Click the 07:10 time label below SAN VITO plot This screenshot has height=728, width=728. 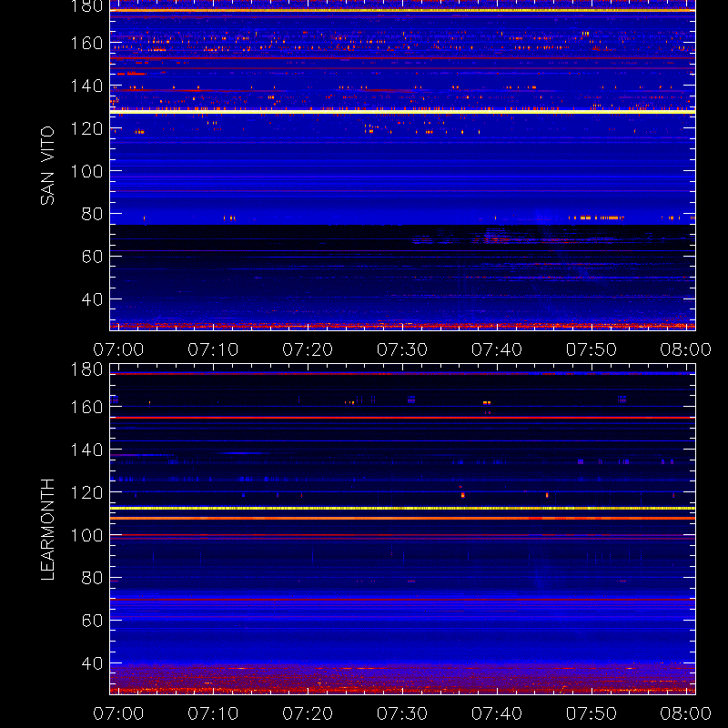pyautogui.click(x=213, y=349)
